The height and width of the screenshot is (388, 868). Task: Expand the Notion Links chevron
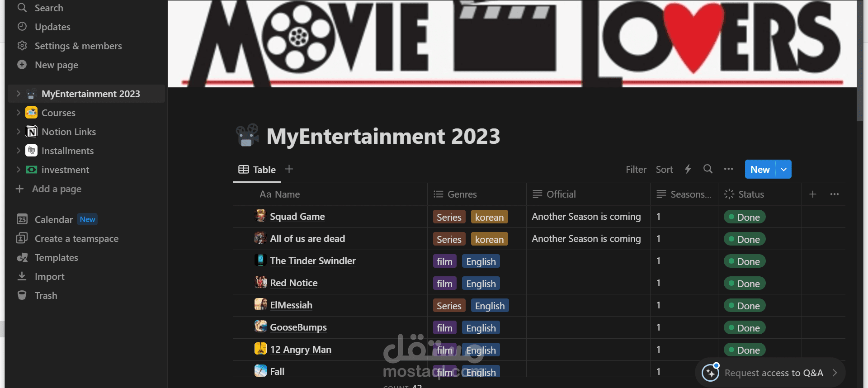[x=18, y=132]
